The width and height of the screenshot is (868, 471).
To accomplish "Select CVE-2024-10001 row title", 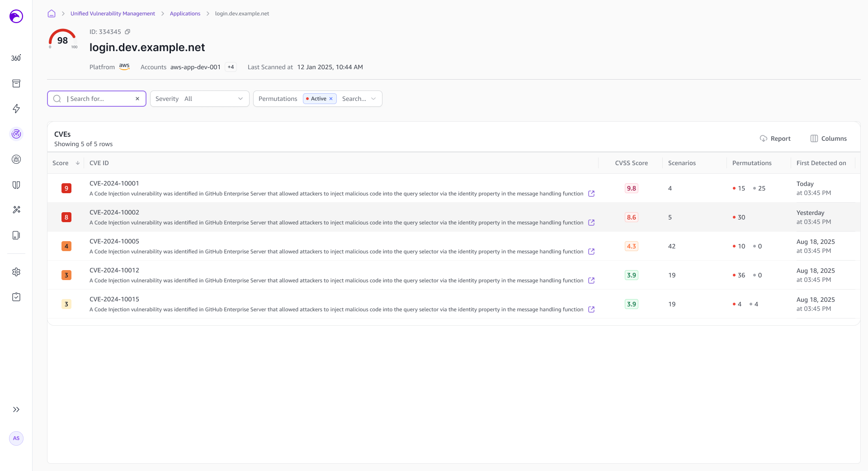I will pyautogui.click(x=114, y=183).
